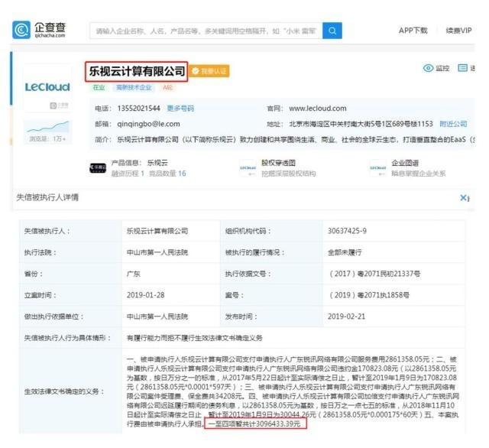Click the Qichacha logo in header

coord(39,31)
